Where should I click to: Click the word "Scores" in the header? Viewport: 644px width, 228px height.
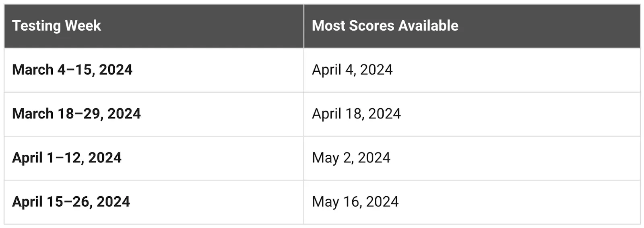point(372,26)
